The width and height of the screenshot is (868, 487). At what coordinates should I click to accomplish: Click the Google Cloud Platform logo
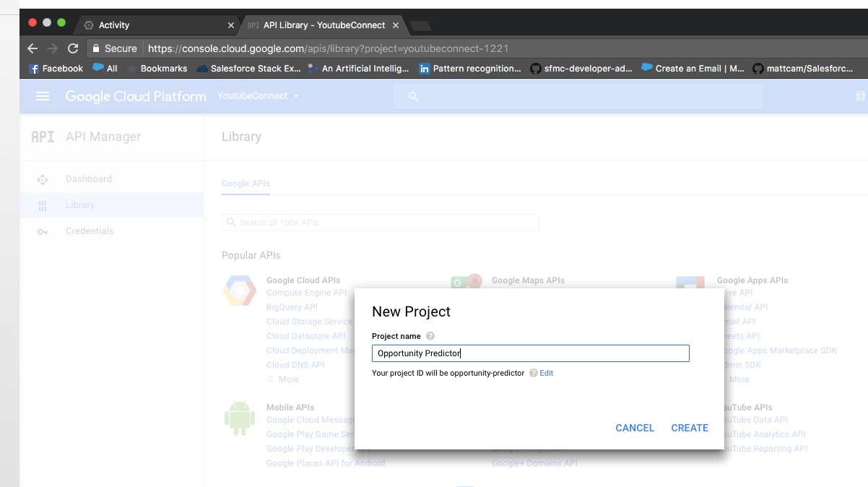click(136, 96)
